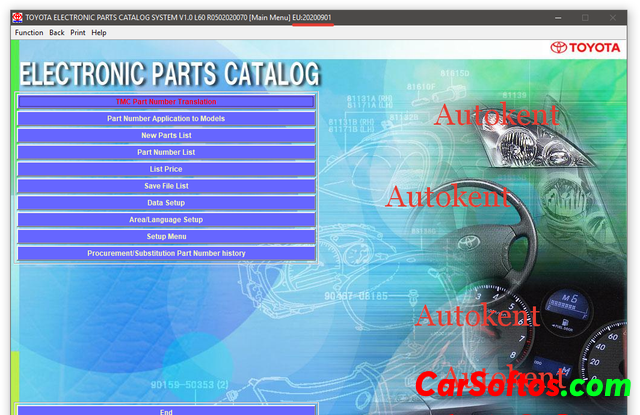Select TMC Part Number Translation
The height and width of the screenshot is (415, 640).
coord(166,102)
